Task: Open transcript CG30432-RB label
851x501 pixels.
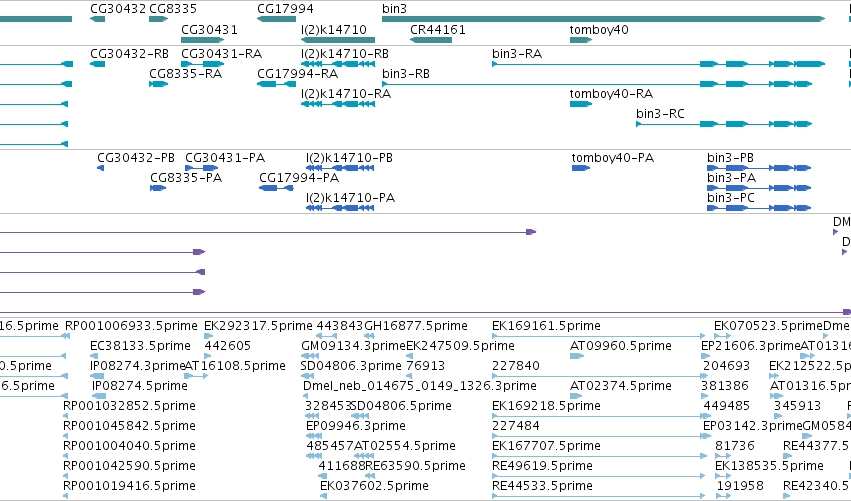Action: pos(129,54)
